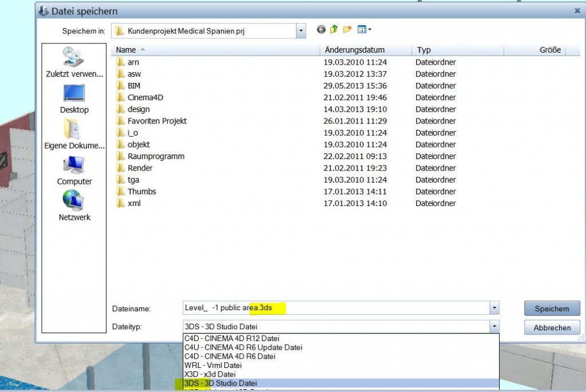586x392 pixels.
Task: Select the Cinema4D folder
Action: [x=145, y=97]
